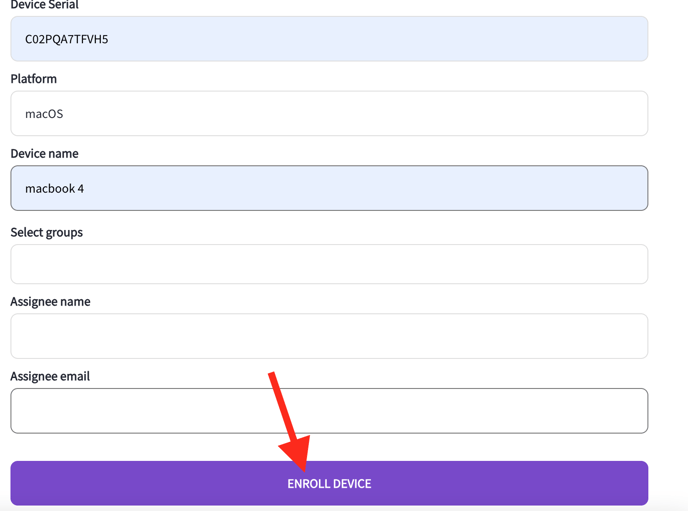Screen dimensions: 688x511
Task: Click the Assignee email label
Action: 50,376
